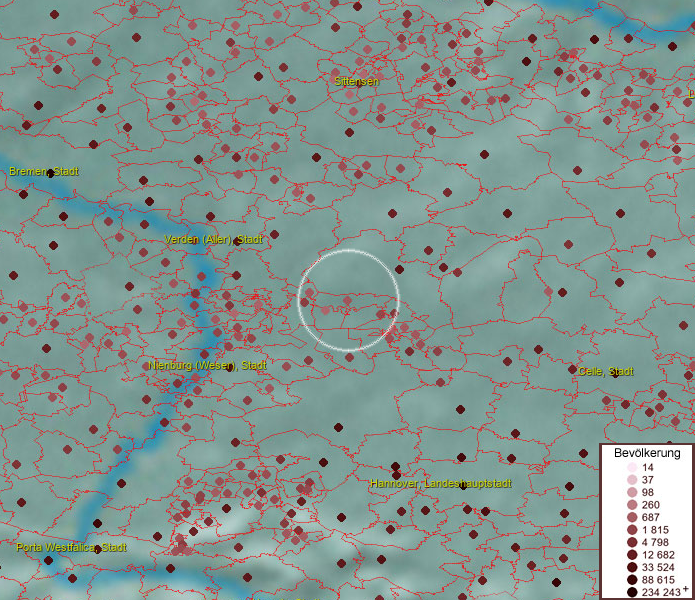Click the plus sign in the legend
This screenshot has width=695, height=600.
[x=686, y=588]
